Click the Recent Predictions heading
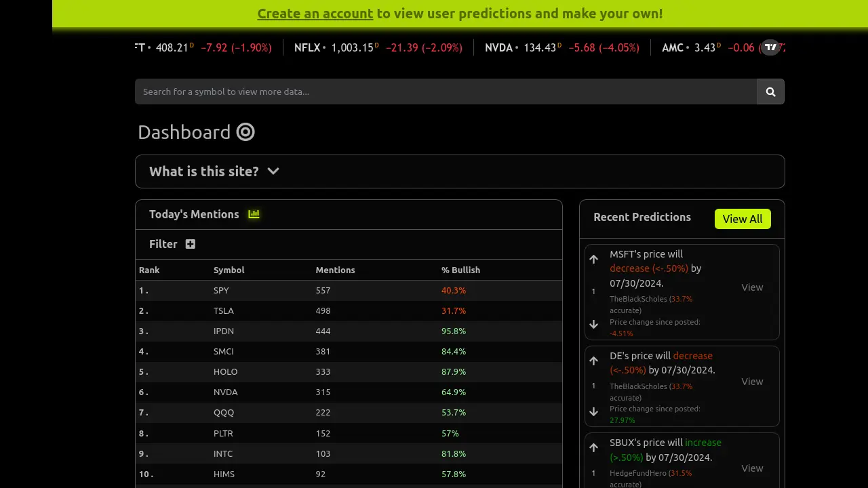 click(642, 217)
